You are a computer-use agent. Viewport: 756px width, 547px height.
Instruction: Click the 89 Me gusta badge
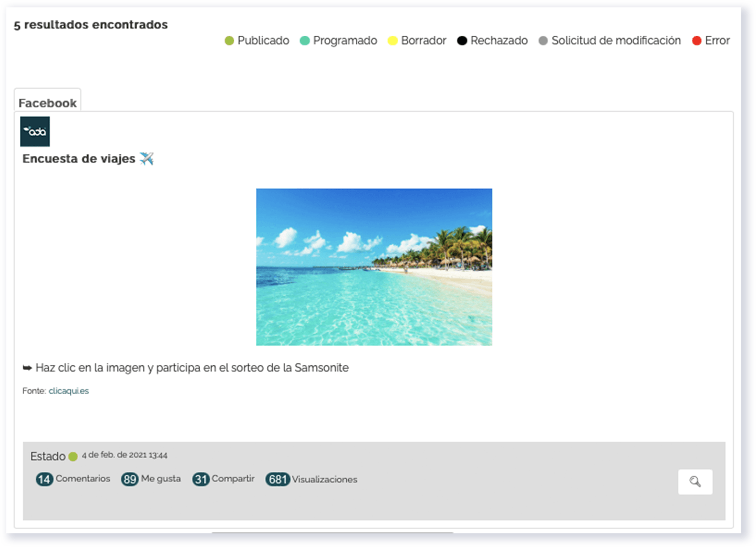130,479
